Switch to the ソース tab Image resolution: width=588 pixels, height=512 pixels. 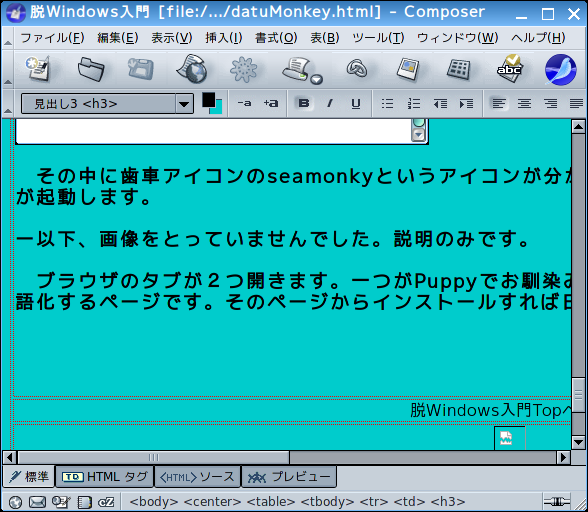point(197,477)
